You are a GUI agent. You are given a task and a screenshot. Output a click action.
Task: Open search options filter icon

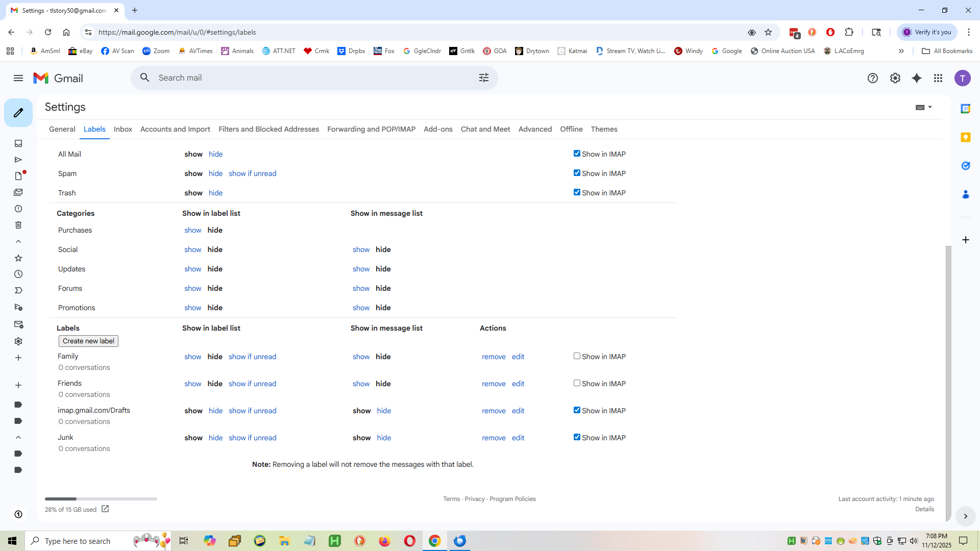click(x=483, y=78)
